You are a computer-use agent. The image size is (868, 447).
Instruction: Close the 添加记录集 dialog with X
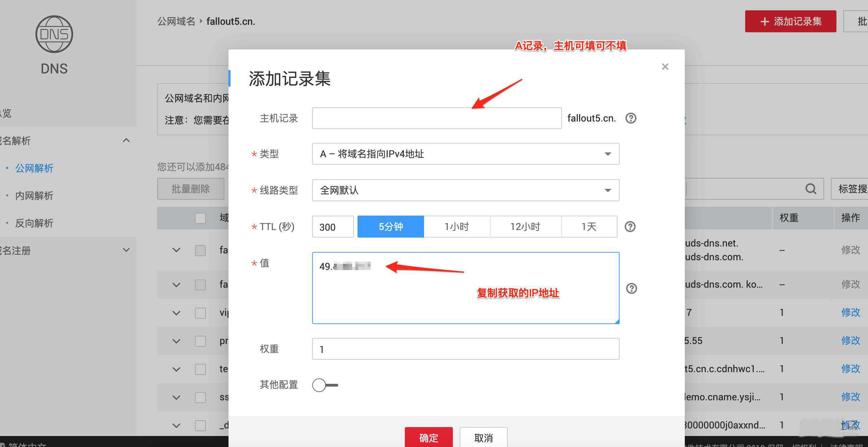tap(665, 67)
